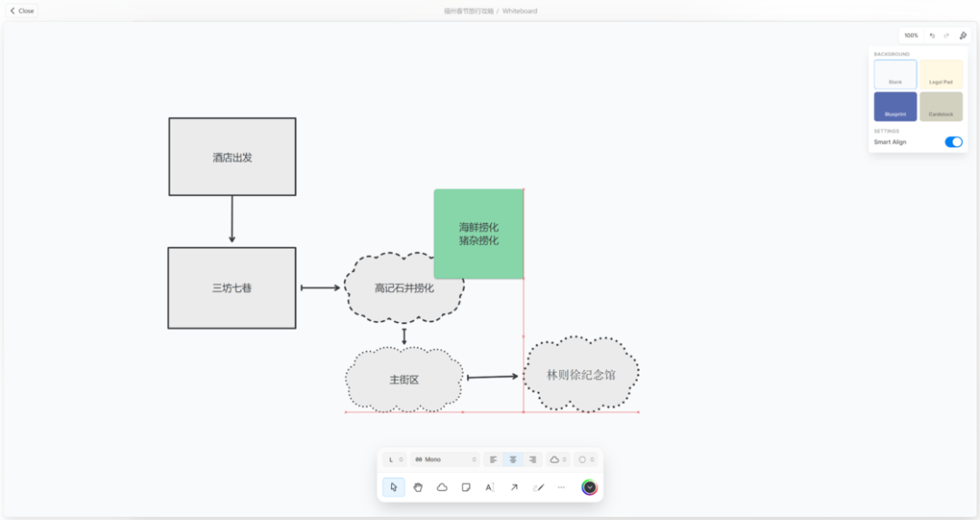Image resolution: width=980 pixels, height=520 pixels.
Task: Select the 主街区 cloud shape
Action: click(404, 379)
